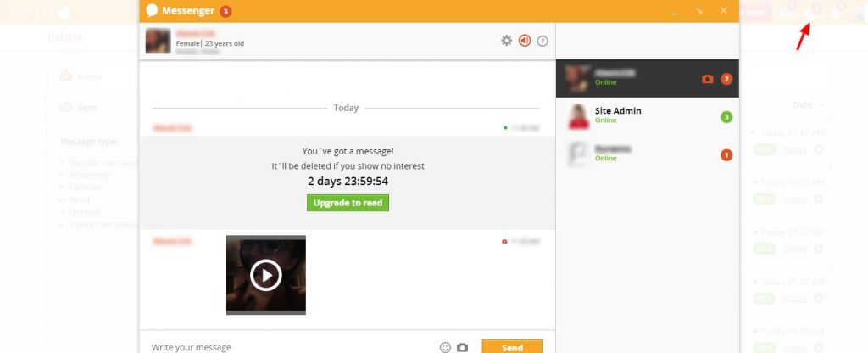Filter by Unread messages on background page
The image size is (868, 353).
coord(84,212)
